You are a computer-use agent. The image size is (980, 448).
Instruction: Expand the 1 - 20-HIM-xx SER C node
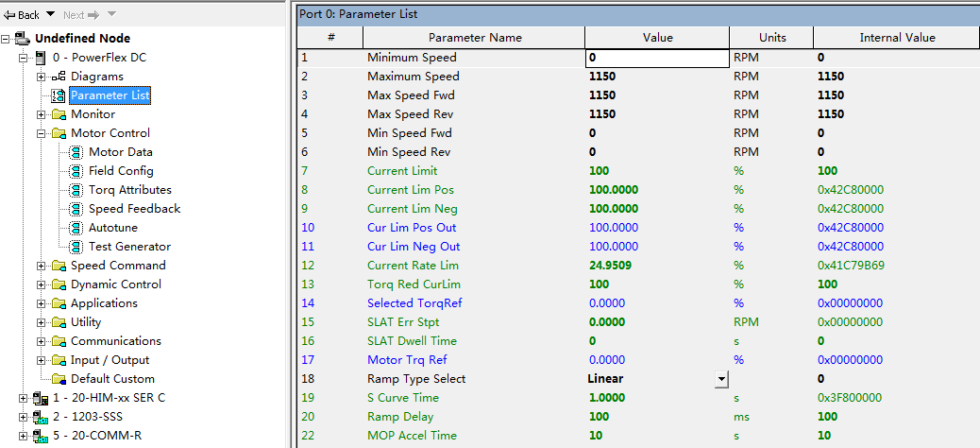pyautogui.click(x=23, y=398)
